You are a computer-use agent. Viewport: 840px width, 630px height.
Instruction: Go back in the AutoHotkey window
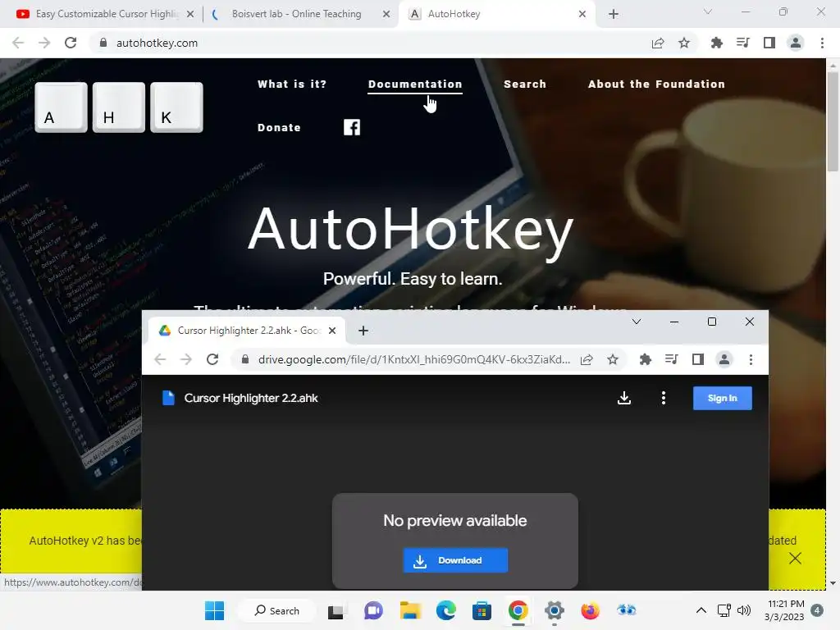pos(18,43)
